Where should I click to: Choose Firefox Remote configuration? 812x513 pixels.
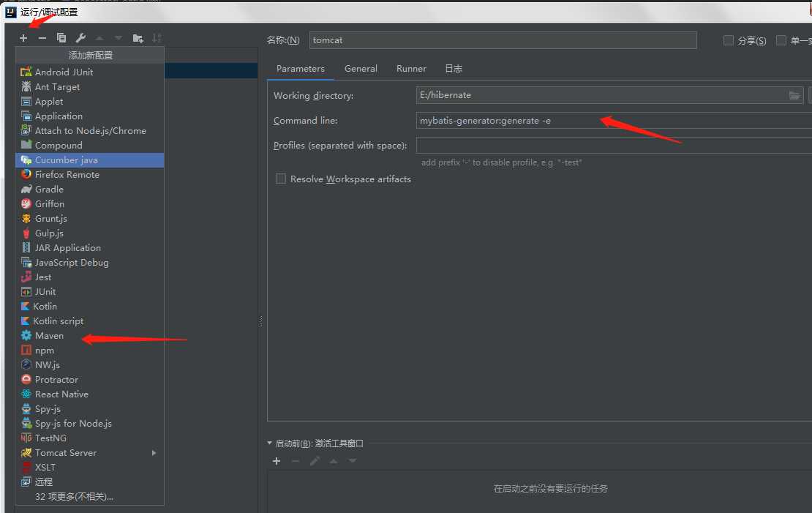click(x=89, y=175)
